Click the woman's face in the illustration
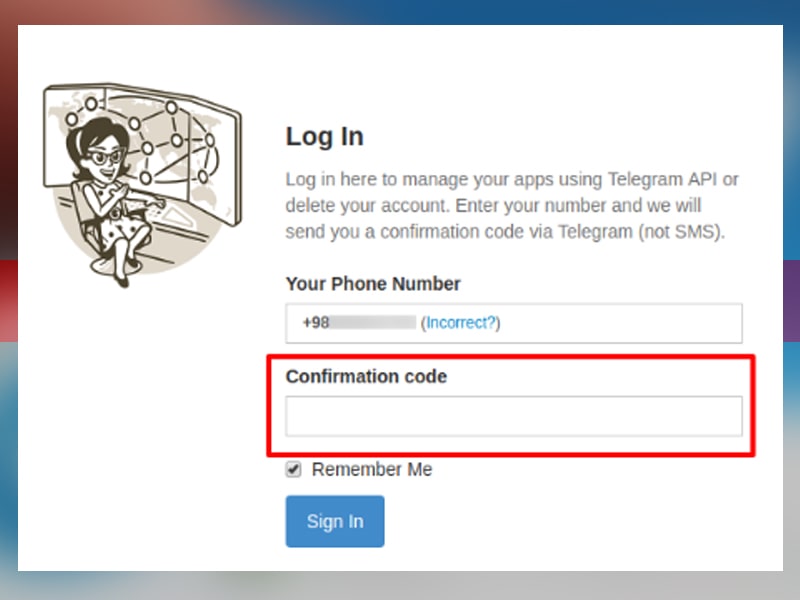The height and width of the screenshot is (600, 800). point(106,159)
